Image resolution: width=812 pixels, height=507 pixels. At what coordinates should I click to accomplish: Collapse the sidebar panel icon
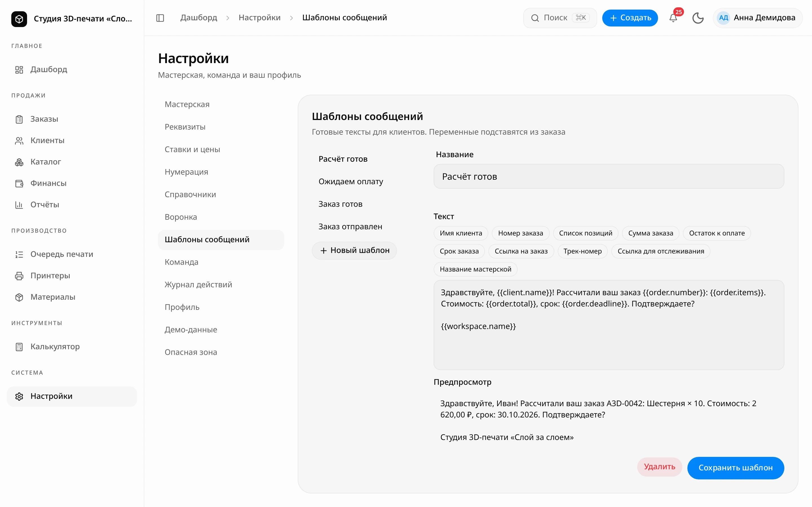160,18
